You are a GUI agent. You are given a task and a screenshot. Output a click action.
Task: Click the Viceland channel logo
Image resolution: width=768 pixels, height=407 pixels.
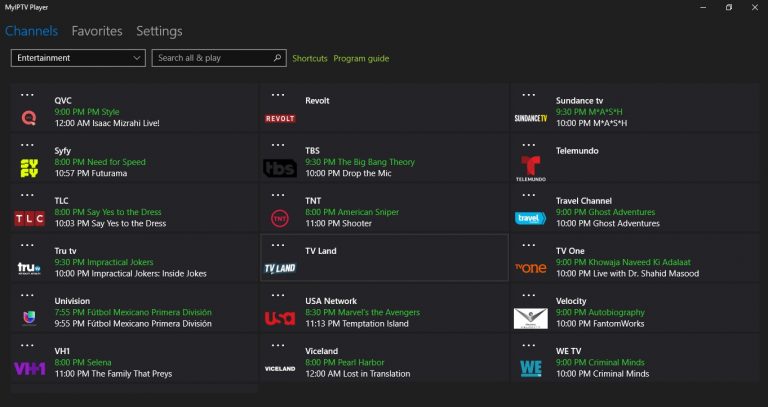[280, 368]
